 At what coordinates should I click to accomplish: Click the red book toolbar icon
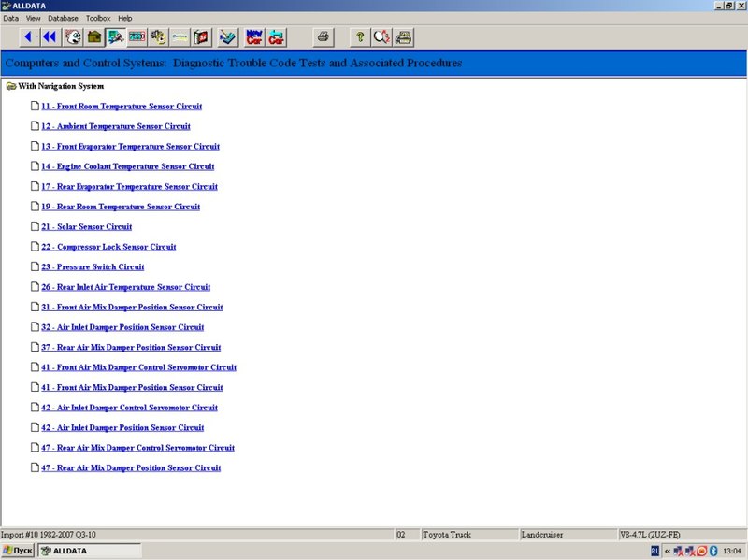tap(202, 37)
